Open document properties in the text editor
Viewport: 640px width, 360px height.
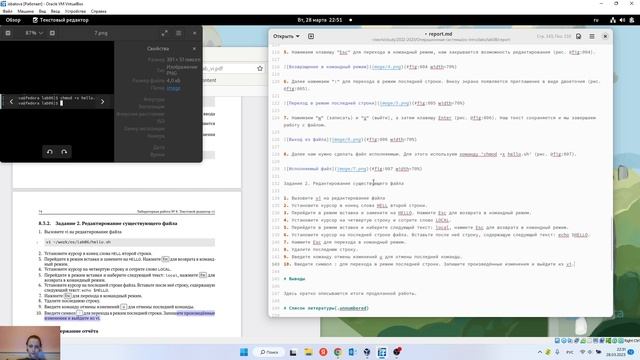point(578,36)
